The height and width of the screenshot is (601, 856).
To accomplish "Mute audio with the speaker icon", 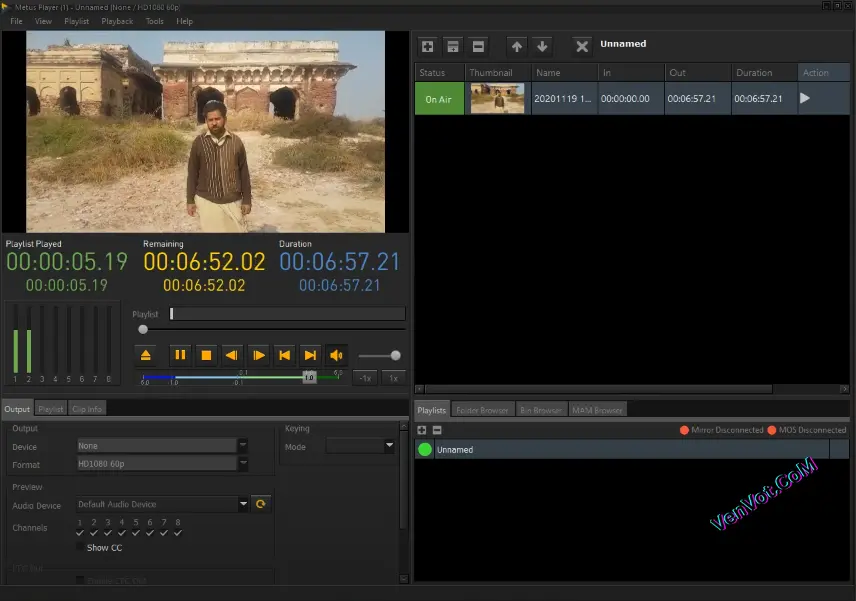I will 336,355.
